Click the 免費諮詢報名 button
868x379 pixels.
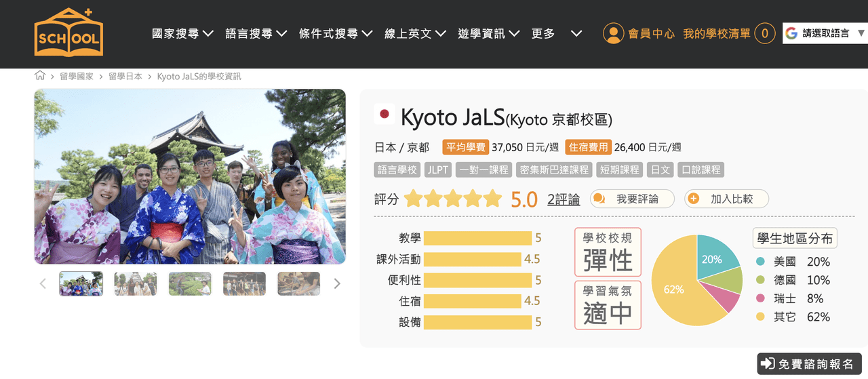[x=809, y=363]
